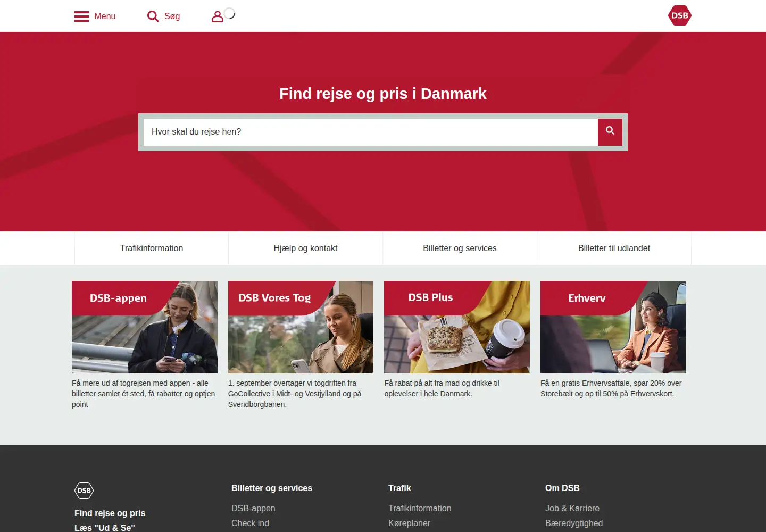The width and height of the screenshot is (766, 532).
Task: Open the Trafikinformation tab
Action: [x=152, y=248]
